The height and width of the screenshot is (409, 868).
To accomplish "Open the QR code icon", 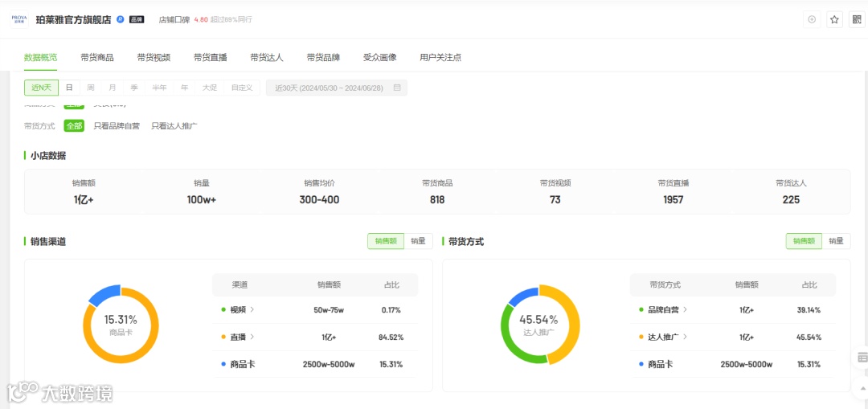I will click(x=857, y=19).
